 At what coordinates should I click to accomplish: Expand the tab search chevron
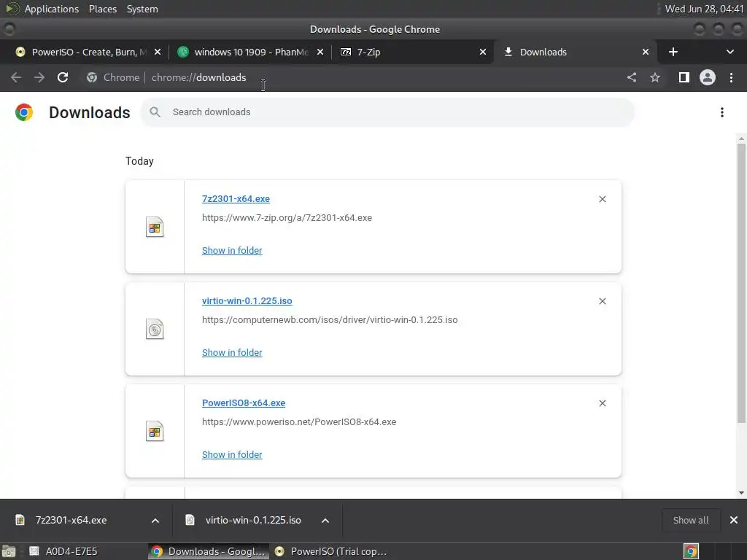click(729, 52)
